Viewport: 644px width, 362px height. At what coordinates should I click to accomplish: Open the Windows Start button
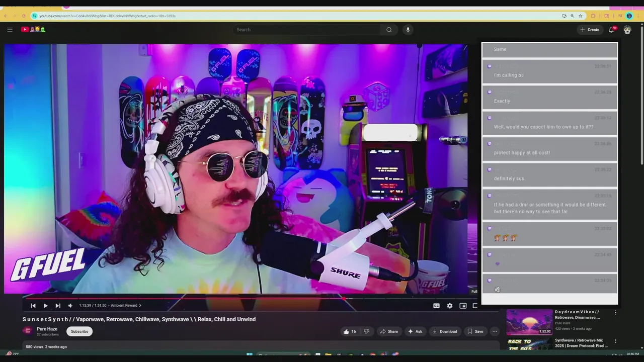[x=249, y=354]
